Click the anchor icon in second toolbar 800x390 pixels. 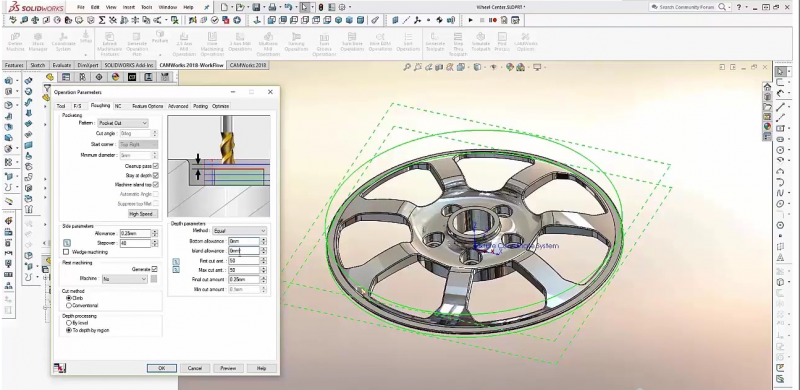pos(257,20)
